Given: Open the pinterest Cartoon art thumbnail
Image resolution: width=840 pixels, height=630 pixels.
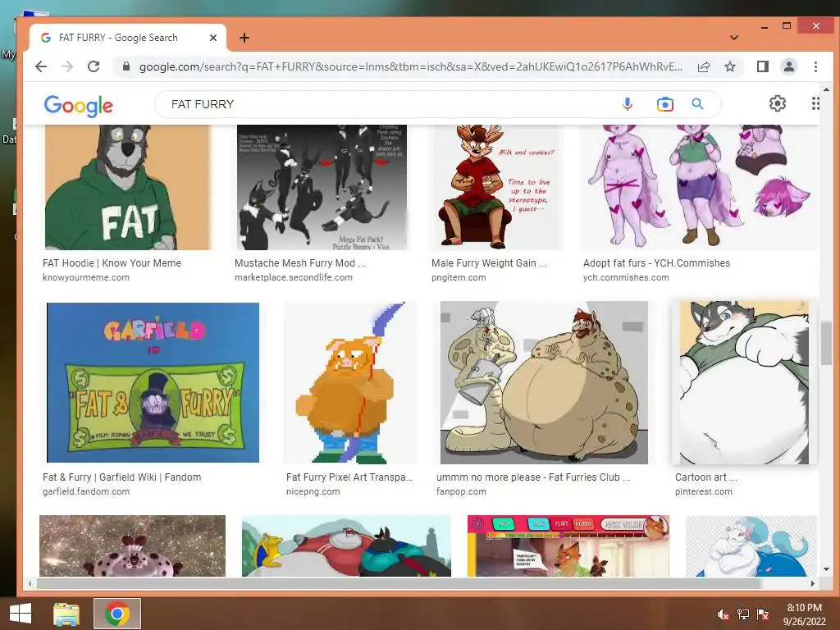Looking at the screenshot, I should coord(744,382).
